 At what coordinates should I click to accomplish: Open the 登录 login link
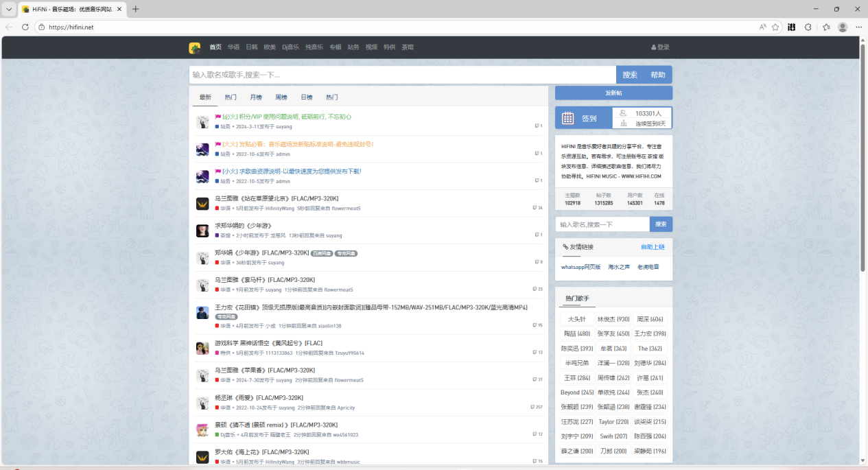pyautogui.click(x=660, y=47)
